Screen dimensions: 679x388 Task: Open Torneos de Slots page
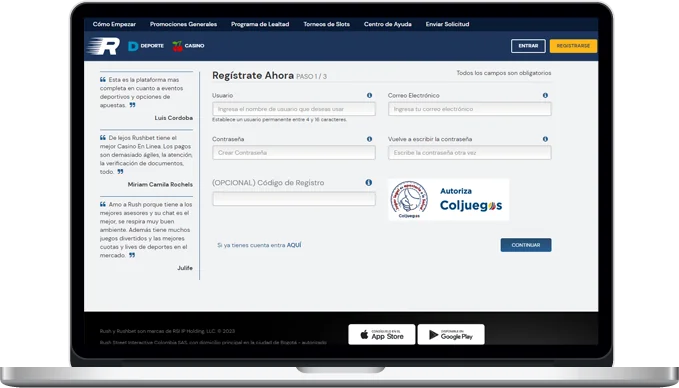pyautogui.click(x=327, y=24)
